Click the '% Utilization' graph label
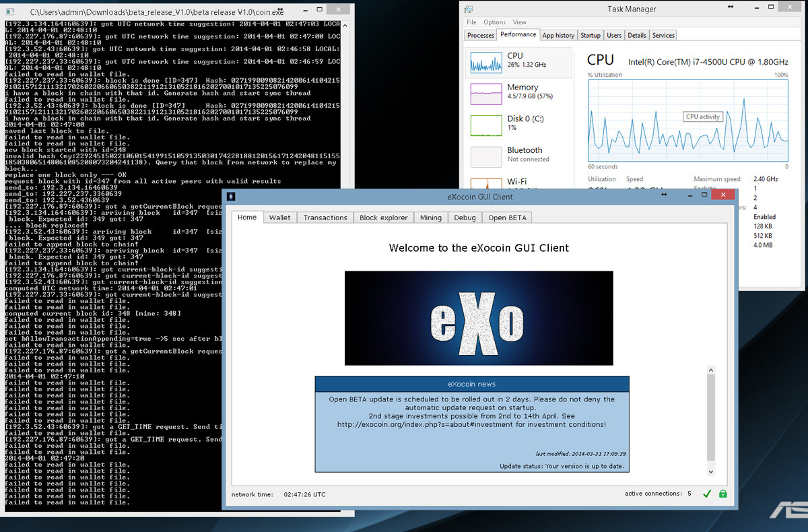The height and width of the screenshot is (532, 808). (x=605, y=75)
